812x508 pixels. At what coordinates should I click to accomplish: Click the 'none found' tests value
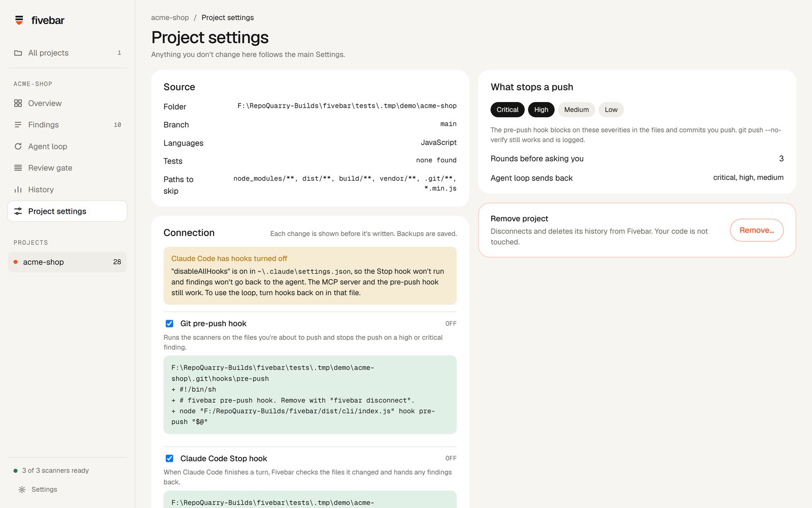click(x=436, y=160)
